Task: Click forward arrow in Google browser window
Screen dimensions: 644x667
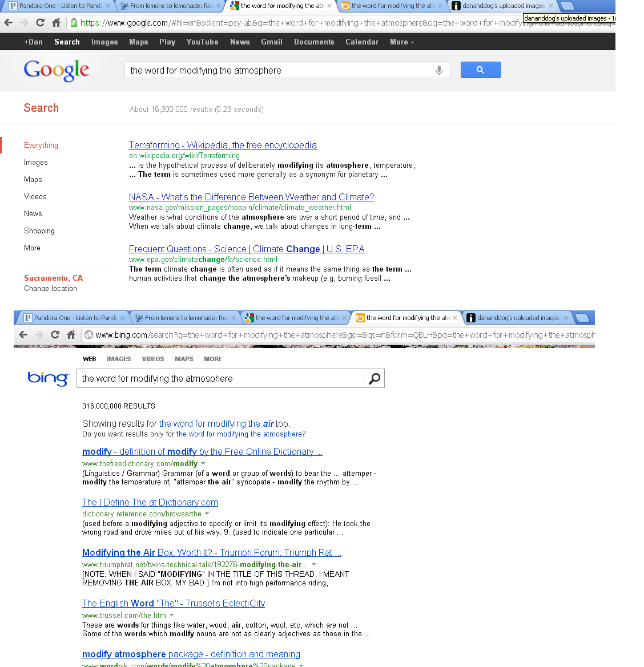Action: click(24, 23)
